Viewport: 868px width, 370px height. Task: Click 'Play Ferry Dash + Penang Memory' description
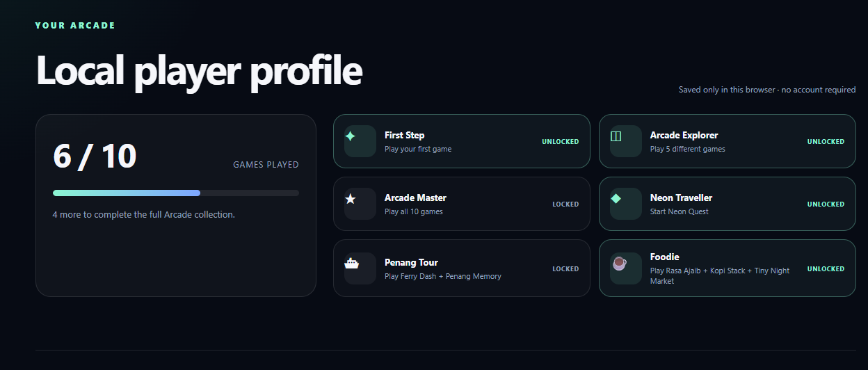443,276
